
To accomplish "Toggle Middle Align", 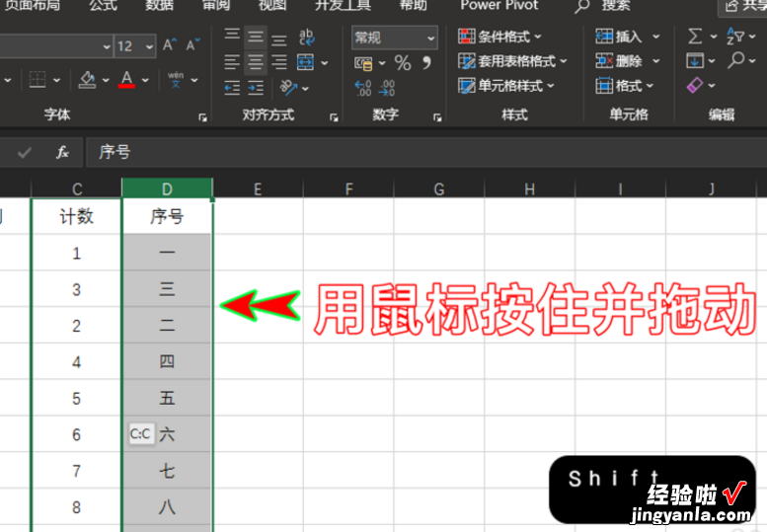I will [x=256, y=37].
